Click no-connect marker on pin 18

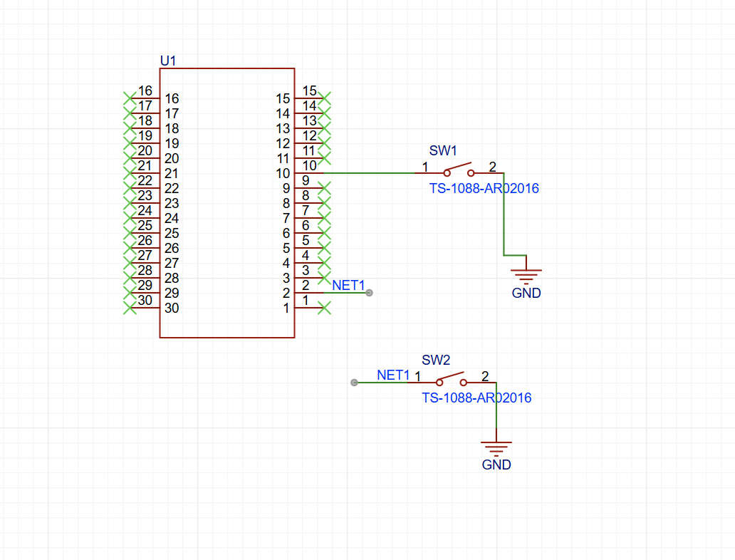click(130, 128)
